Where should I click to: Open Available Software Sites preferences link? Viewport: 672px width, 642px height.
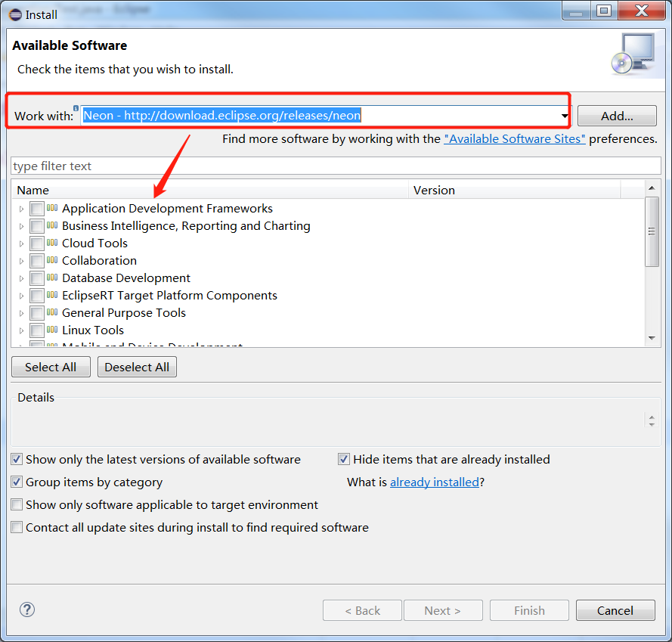(x=514, y=139)
